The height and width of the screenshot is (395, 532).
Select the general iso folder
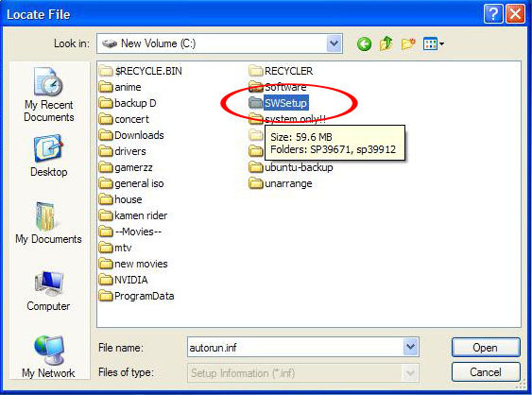[131, 183]
